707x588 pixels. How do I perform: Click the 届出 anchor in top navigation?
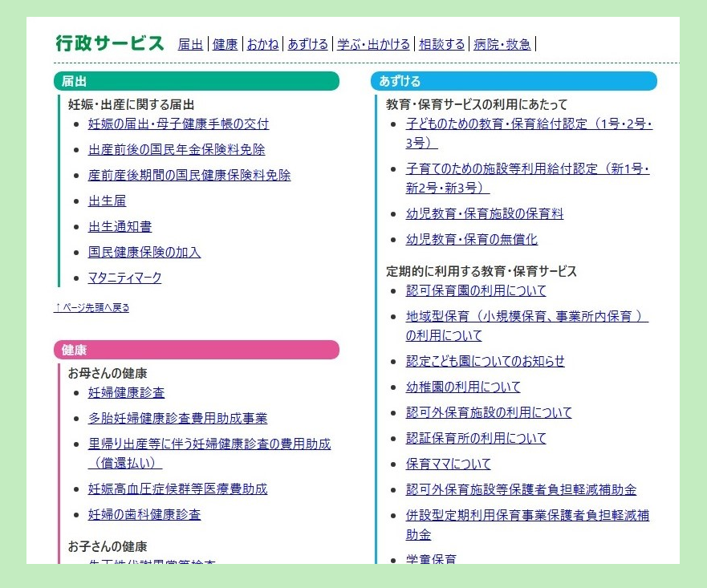click(x=190, y=44)
